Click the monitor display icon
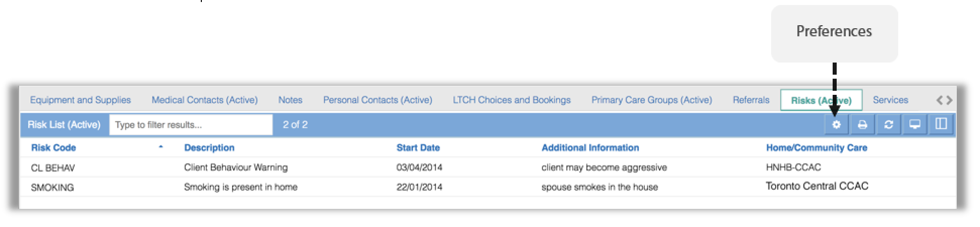The image size is (980, 227). 915,125
